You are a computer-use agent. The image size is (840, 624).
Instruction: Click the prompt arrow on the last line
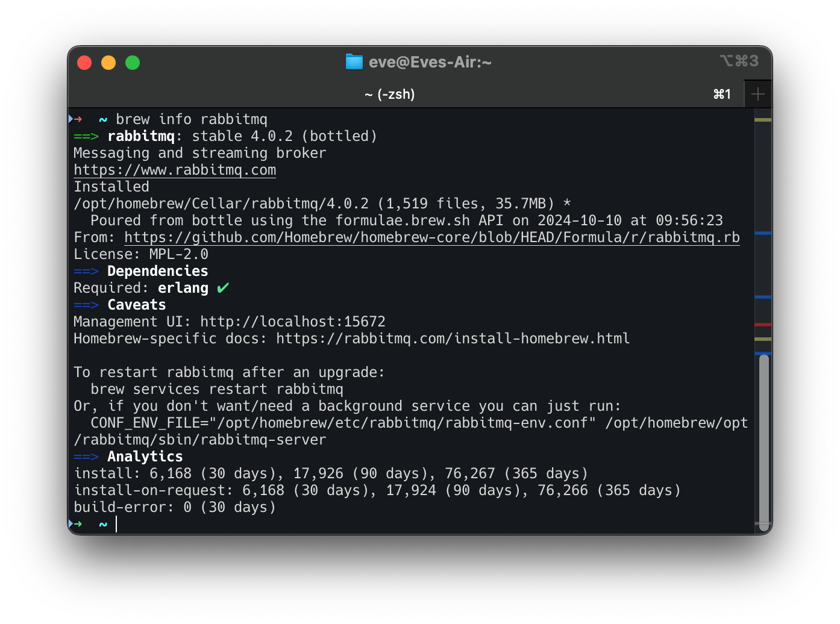click(x=77, y=524)
